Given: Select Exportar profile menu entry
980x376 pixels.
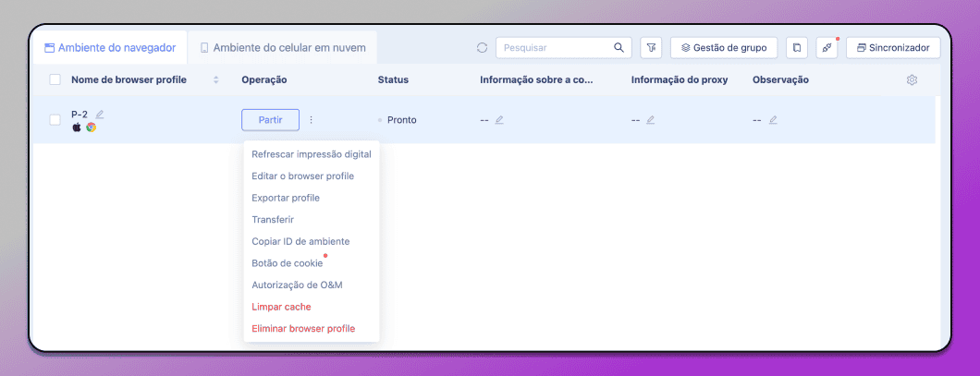Looking at the screenshot, I should [312, 198].
